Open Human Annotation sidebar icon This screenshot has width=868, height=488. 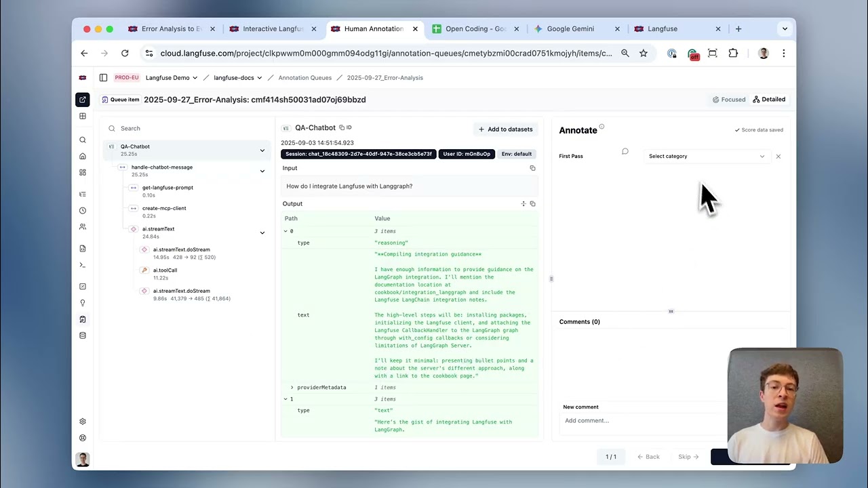tap(83, 319)
